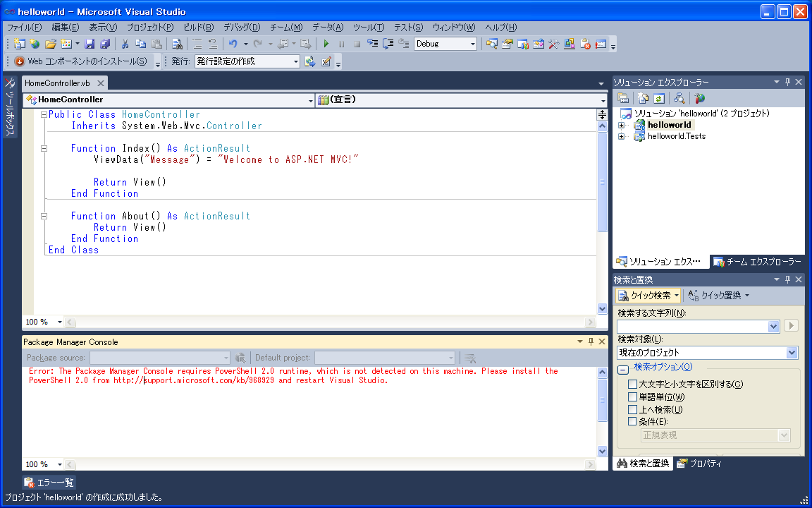Collapse the Function About code block

pos(44,216)
